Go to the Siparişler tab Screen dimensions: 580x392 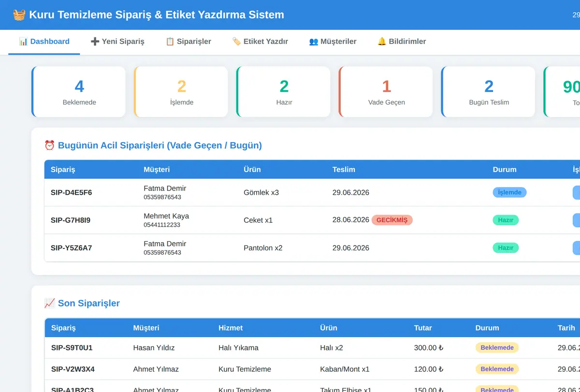(x=188, y=42)
